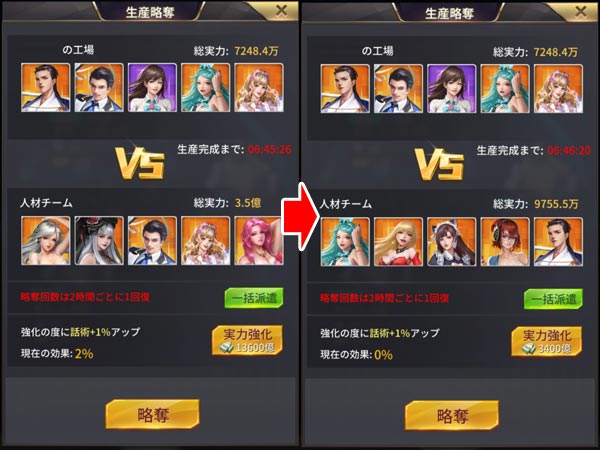Select teal-haired woman portrait in right team
Image resolution: width=600 pixels, height=450 pixels.
345,242
